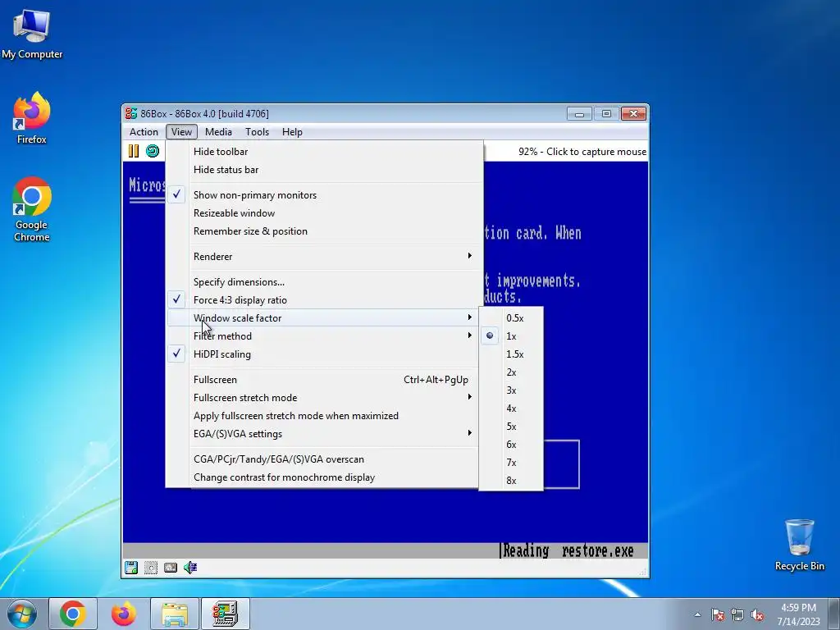Enable Resizeable window option
The image size is (840, 630).
(x=325, y=213)
